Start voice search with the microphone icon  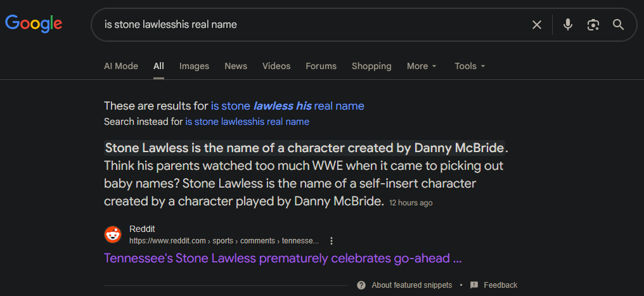coord(567,25)
